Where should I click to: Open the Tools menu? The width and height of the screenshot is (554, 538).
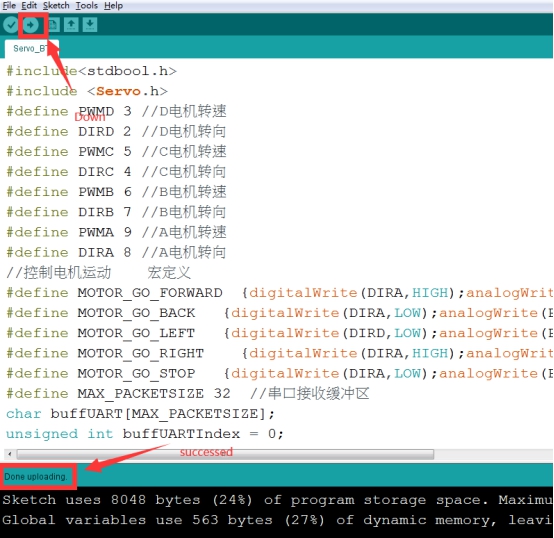click(87, 6)
